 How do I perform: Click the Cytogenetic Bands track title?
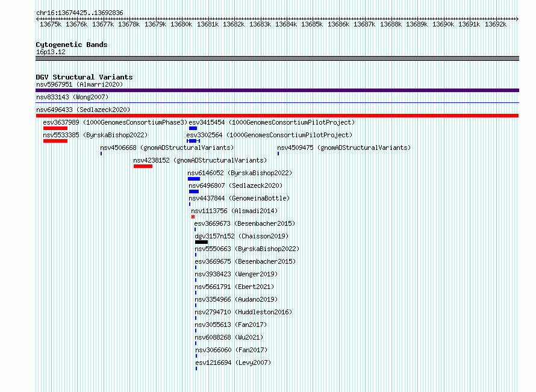pos(72,45)
